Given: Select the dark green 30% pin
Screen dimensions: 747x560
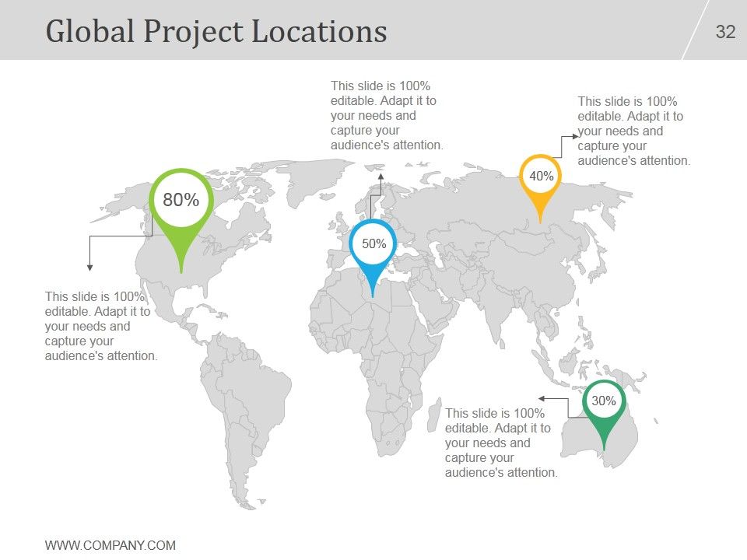Looking at the screenshot, I should click(x=604, y=410).
